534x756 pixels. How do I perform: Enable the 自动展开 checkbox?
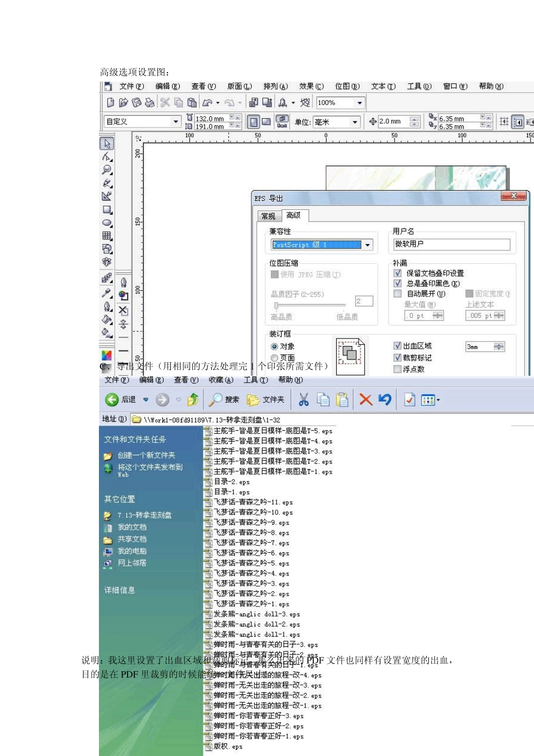pos(398,294)
